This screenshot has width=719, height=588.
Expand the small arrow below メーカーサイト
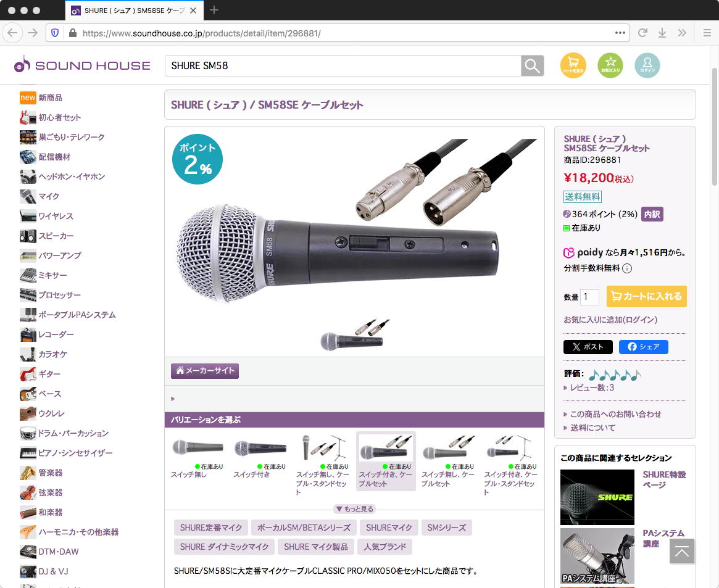[173, 399]
